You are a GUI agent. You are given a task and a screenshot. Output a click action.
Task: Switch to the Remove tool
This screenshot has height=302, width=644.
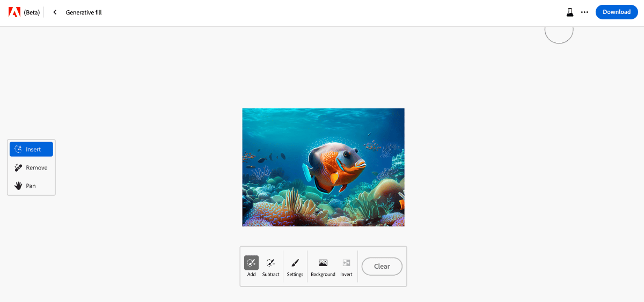pyautogui.click(x=31, y=167)
